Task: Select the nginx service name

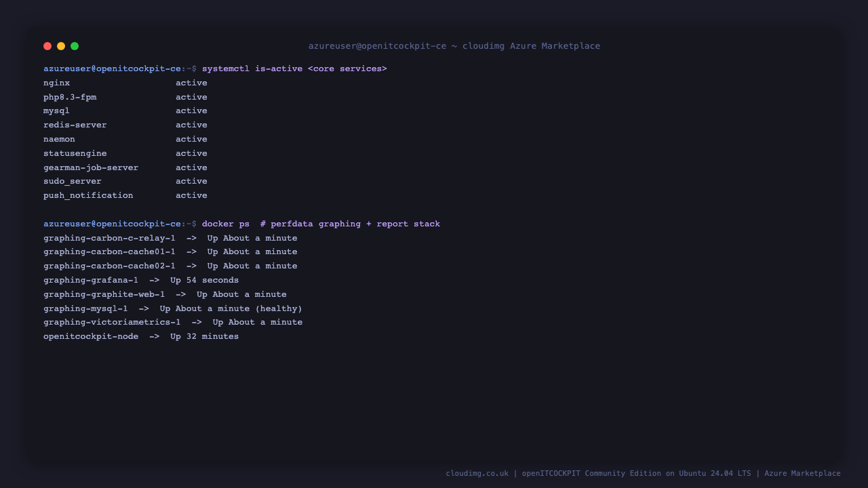Action: (56, 83)
